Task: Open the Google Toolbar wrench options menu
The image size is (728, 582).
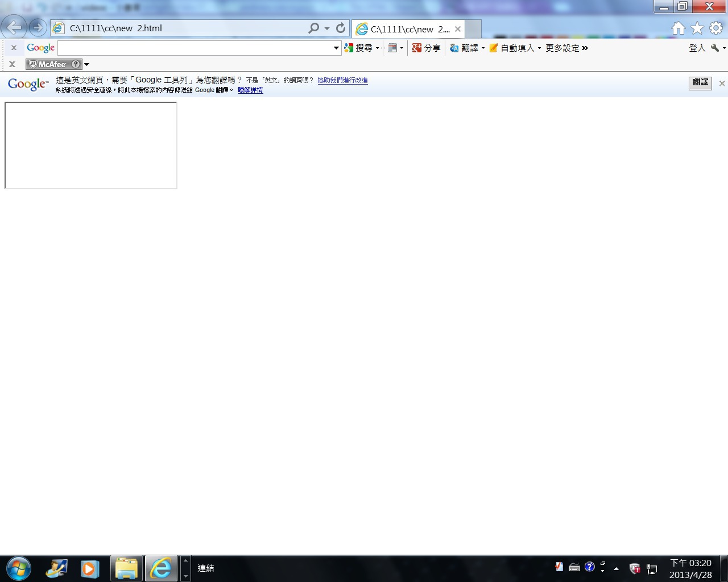Action: 718,48
